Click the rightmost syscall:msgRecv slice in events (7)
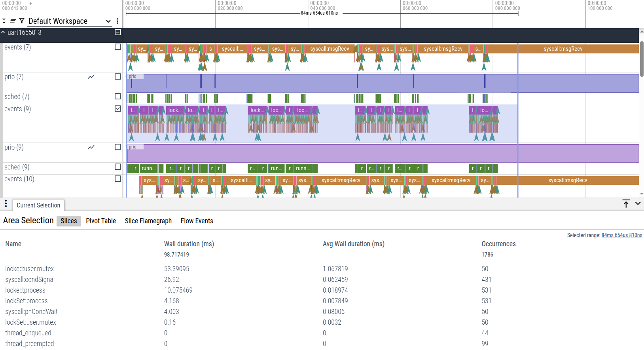This screenshot has width=644, height=350. coord(563,49)
